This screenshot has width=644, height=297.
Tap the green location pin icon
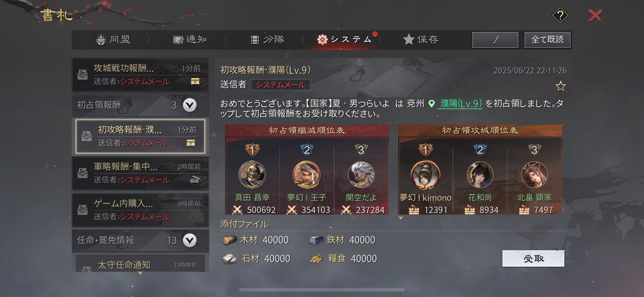[431, 104]
